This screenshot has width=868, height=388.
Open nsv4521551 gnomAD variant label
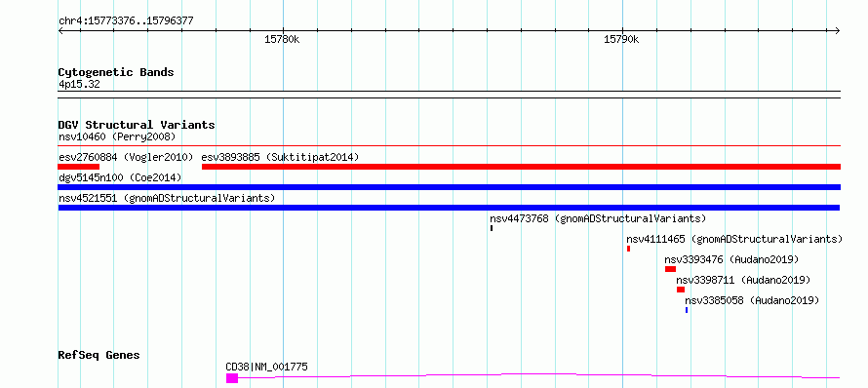167,198
